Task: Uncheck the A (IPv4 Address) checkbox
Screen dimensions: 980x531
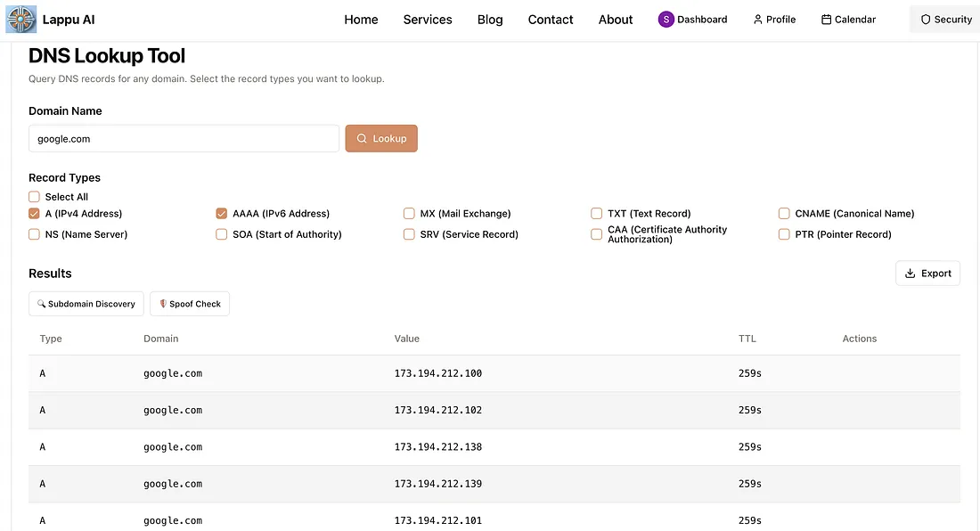Action: [35, 214]
